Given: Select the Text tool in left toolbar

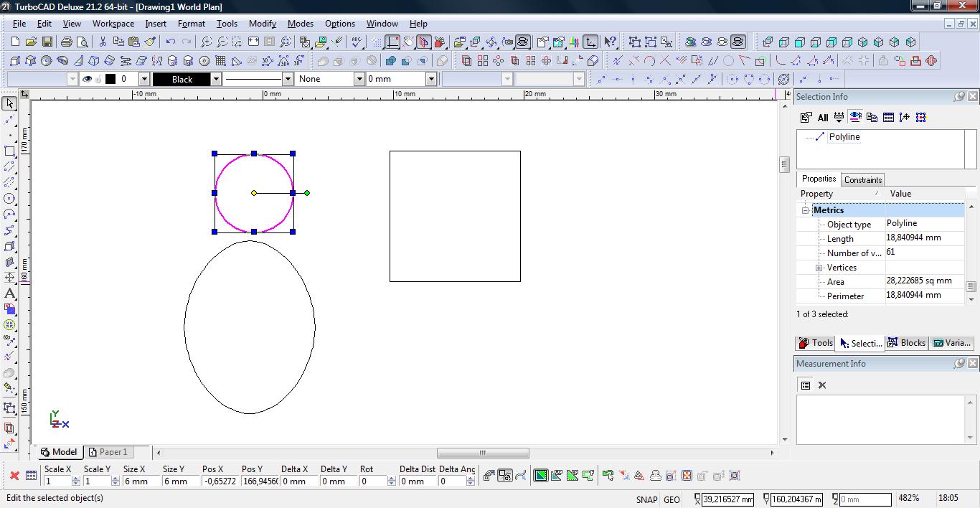Looking at the screenshot, I should click(10, 293).
